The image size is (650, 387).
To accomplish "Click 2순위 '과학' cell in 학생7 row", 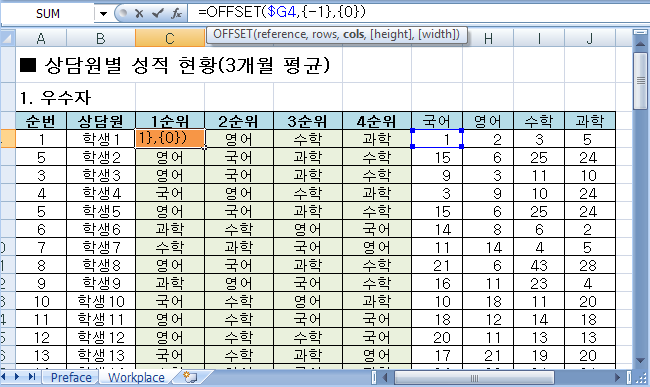I will (x=239, y=247).
